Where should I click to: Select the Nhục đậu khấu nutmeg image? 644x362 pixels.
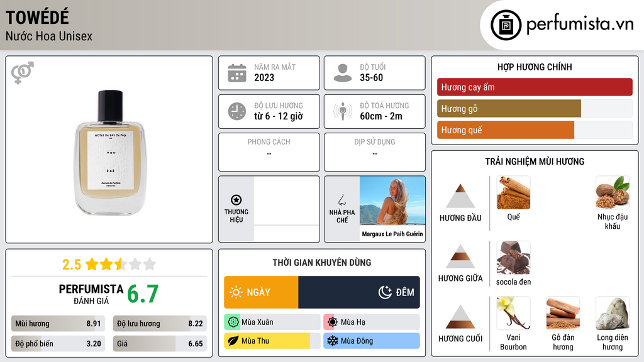pyautogui.click(x=612, y=192)
